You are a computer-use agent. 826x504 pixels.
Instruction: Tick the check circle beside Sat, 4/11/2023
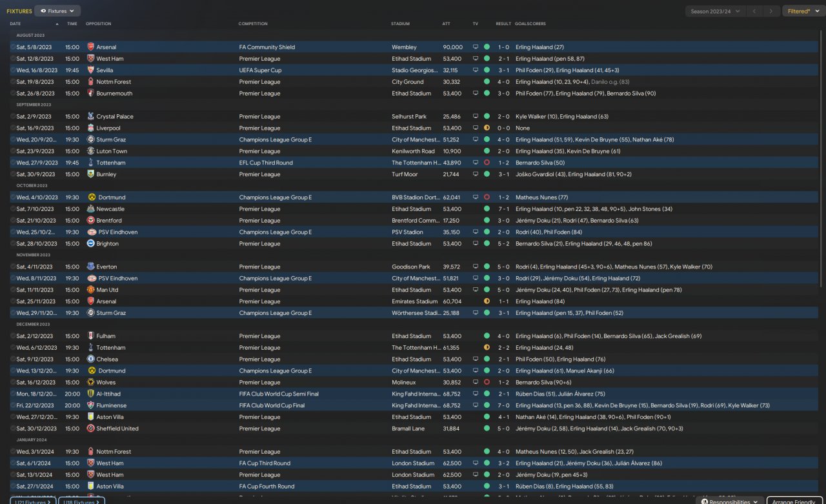(x=13, y=267)
